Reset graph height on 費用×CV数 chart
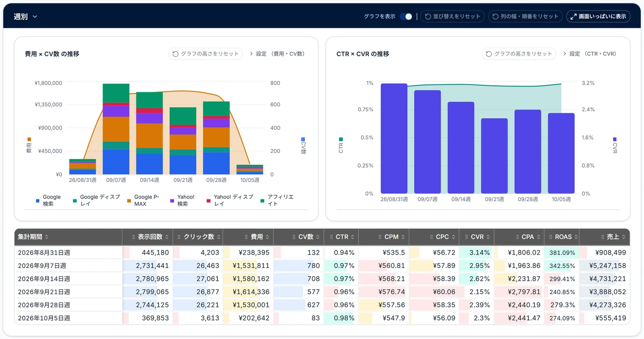Screen dimensions: 644x339 (206, 54)
